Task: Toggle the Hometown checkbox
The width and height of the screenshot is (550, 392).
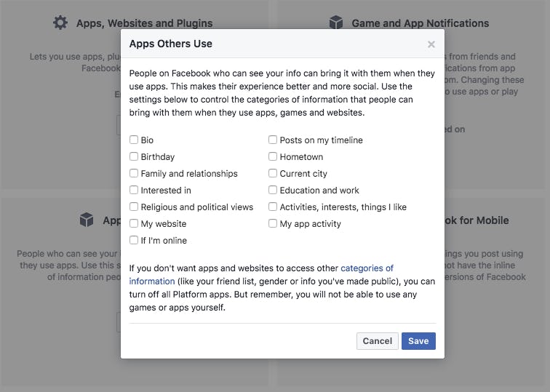Action: click(273, 156)
